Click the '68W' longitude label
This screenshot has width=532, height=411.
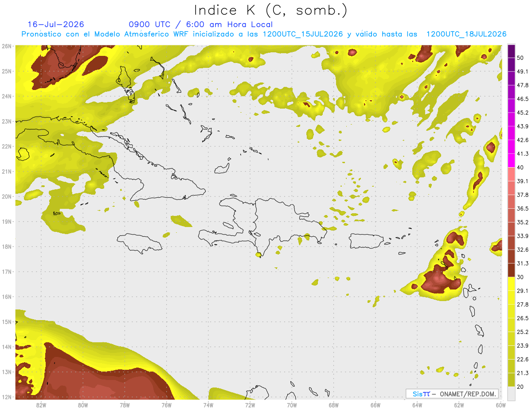(334, 405)
